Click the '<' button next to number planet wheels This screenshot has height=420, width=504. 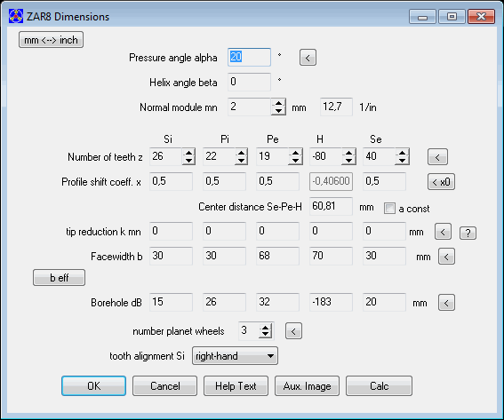point(293,331)
